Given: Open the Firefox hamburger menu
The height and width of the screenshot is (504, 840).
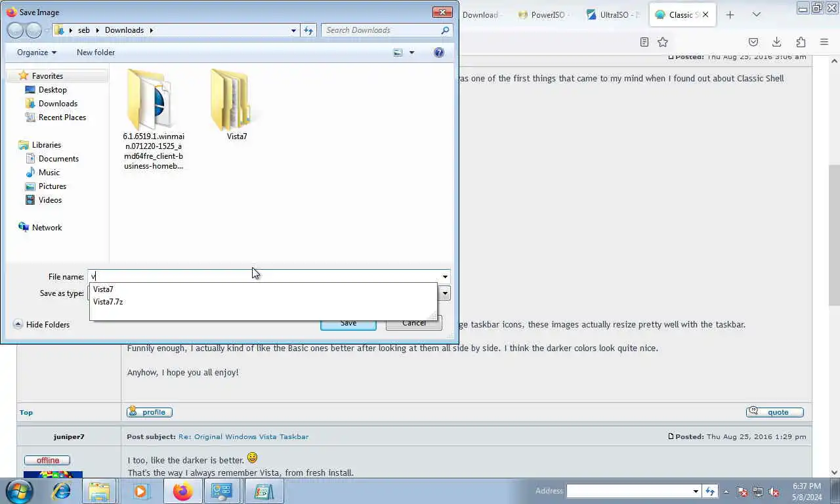Looking at the screenshot, I should coord(824,42).
